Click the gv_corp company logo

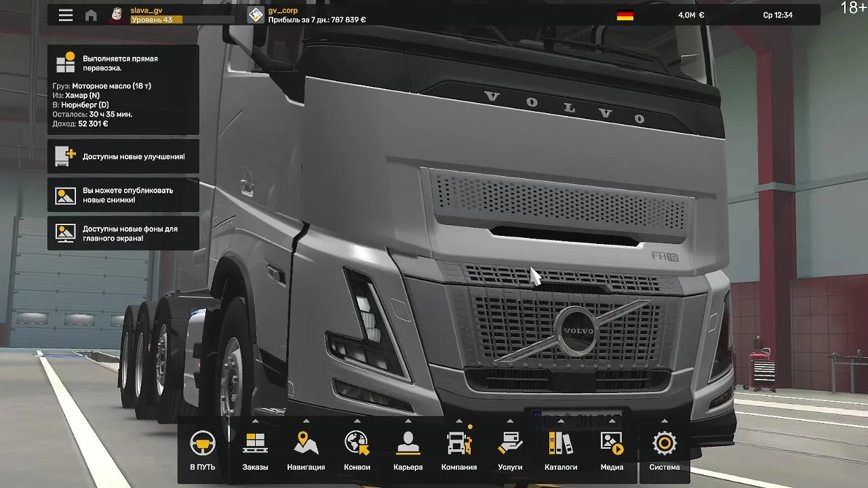coord(255,15)
